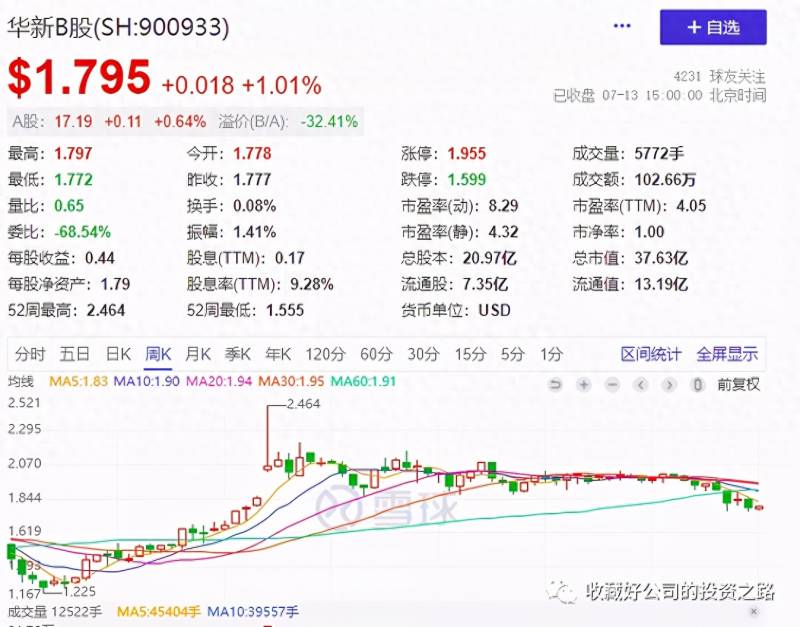Open the three-dot more options menu
The height and width of the screenshot is (627, 800).
[x=622, y=26]
